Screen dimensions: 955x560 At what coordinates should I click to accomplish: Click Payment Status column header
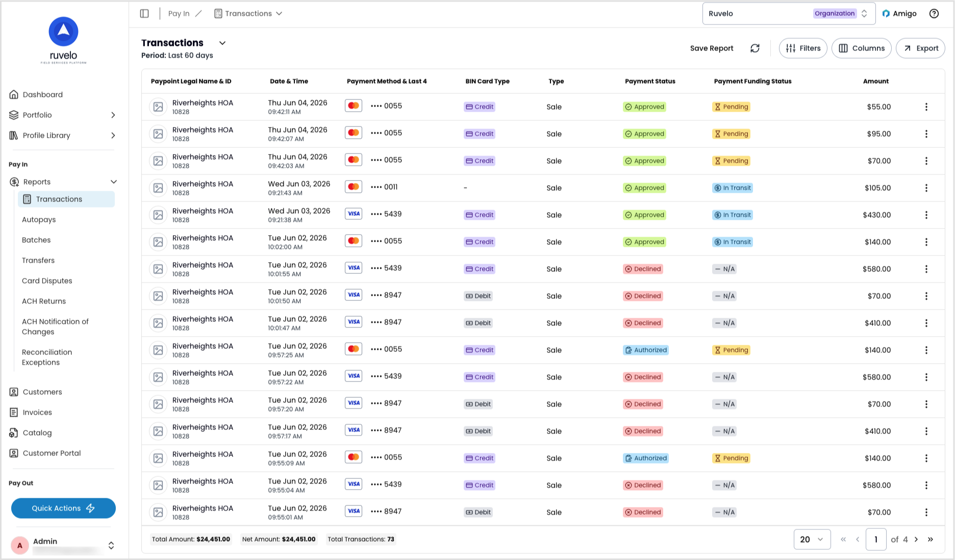pos(650,82)
